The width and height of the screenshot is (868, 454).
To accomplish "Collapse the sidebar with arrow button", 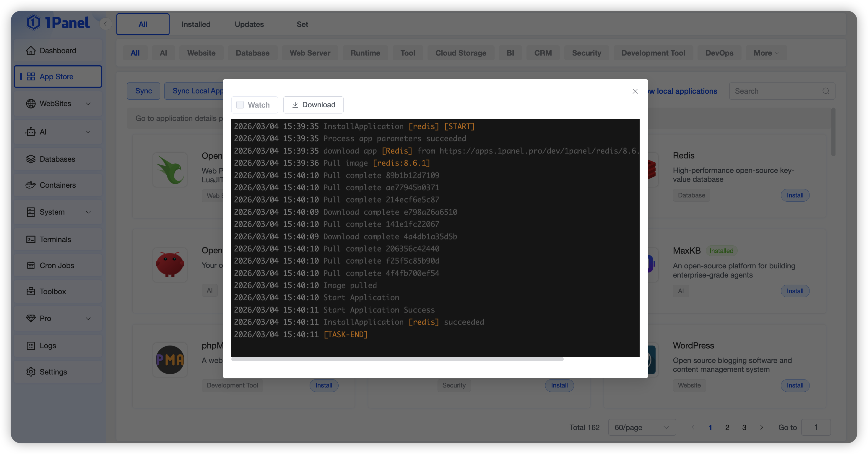I will point(105,24).
